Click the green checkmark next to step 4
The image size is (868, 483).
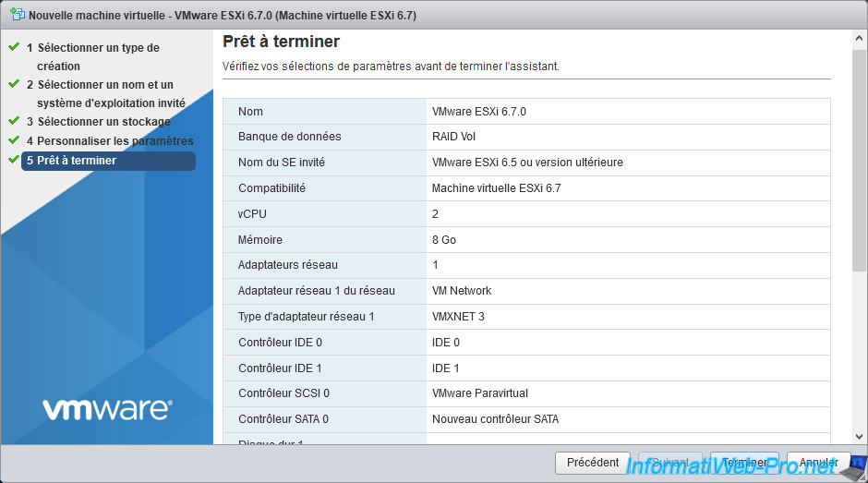click(x=14, y=140)
